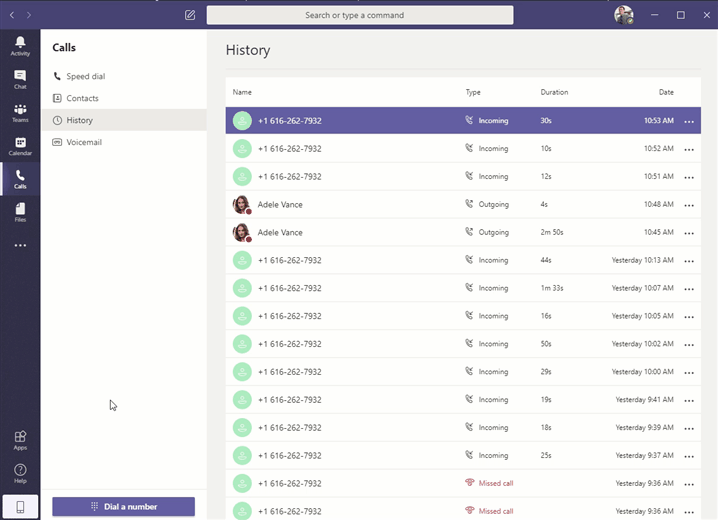Open more options for the 10:53 AM call
Image resolution: width=718 pixels, height=520 pixels.
689,121
